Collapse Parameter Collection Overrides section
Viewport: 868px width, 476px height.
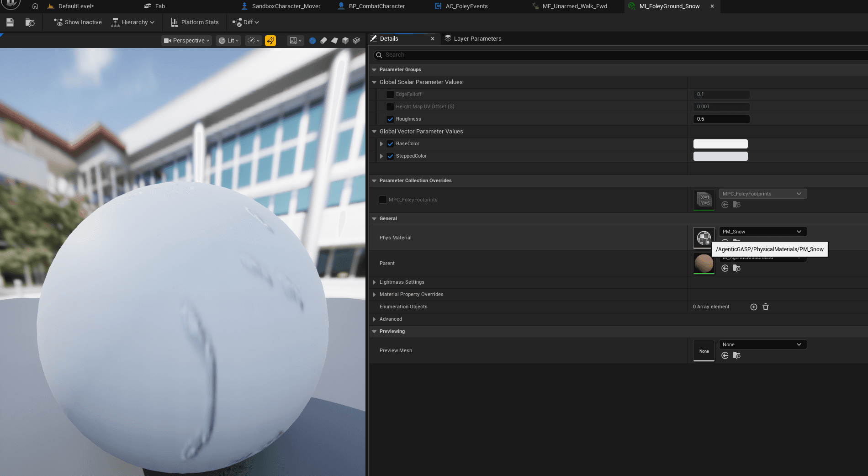[374, 181]
